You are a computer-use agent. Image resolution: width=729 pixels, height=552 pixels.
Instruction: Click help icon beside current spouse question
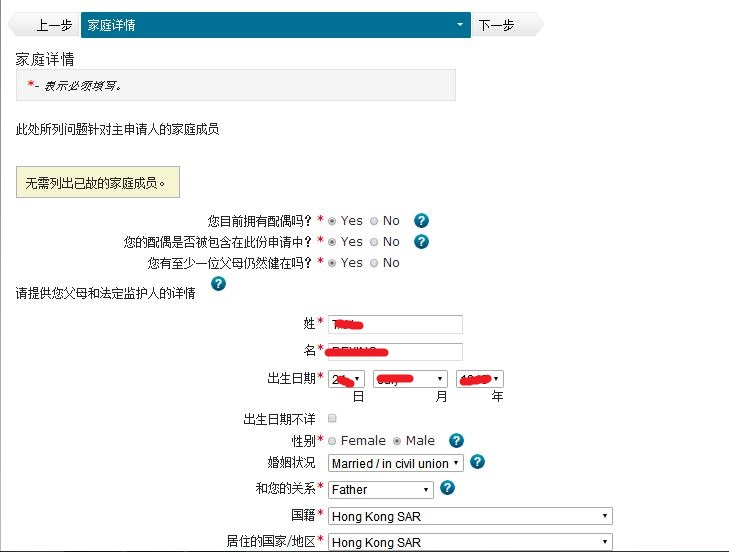421,221
